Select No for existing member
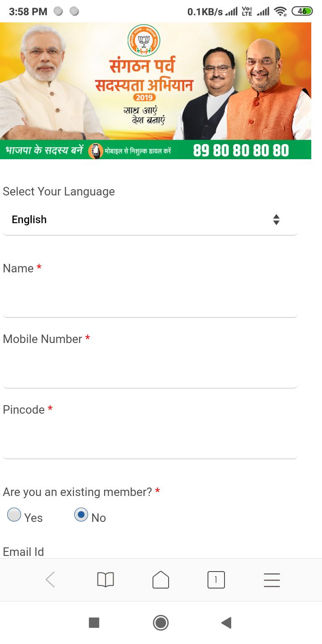322x644 pixels. pos(81,515)
